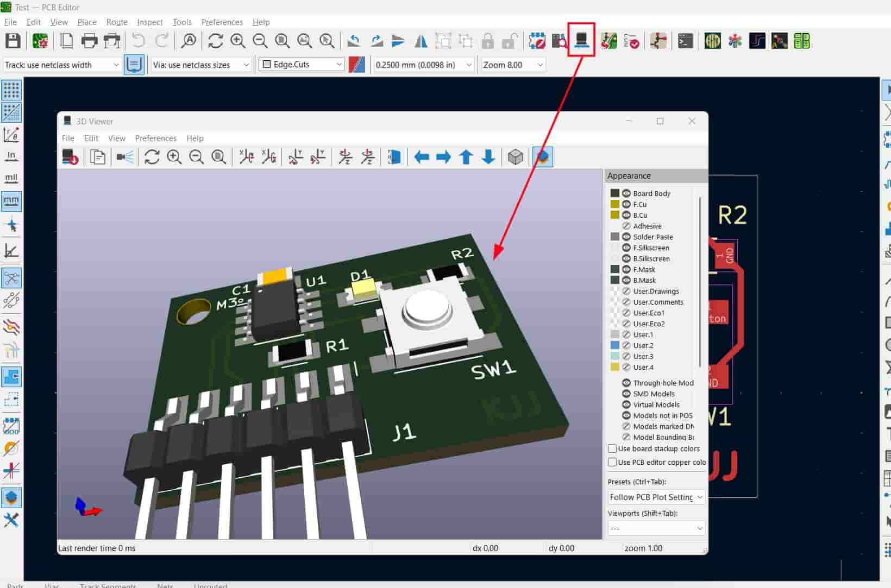Viewport: 891px width, 588px height.
Task: Rotate selection counterclockwise in PCB Editor
Action: [x=354, y=41]
